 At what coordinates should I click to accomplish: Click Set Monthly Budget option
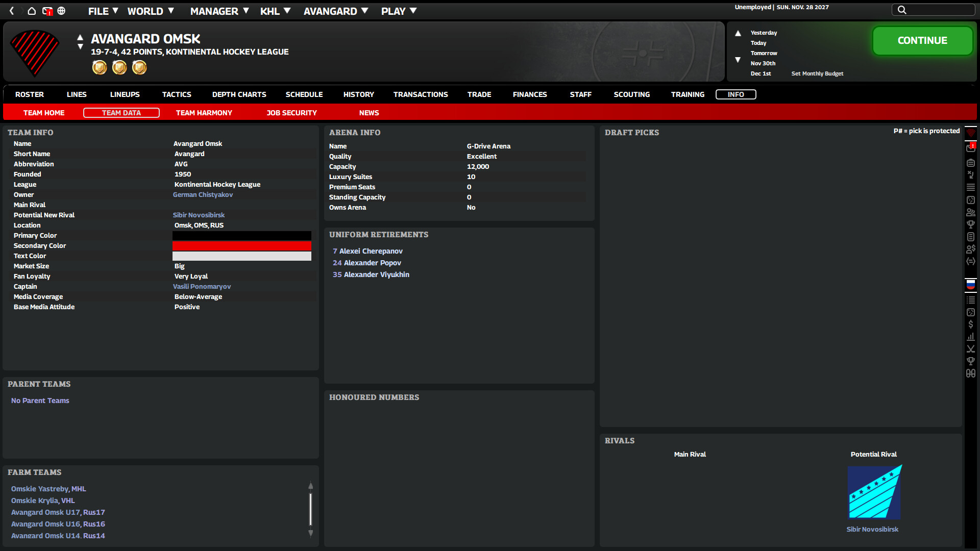[817, 73]
